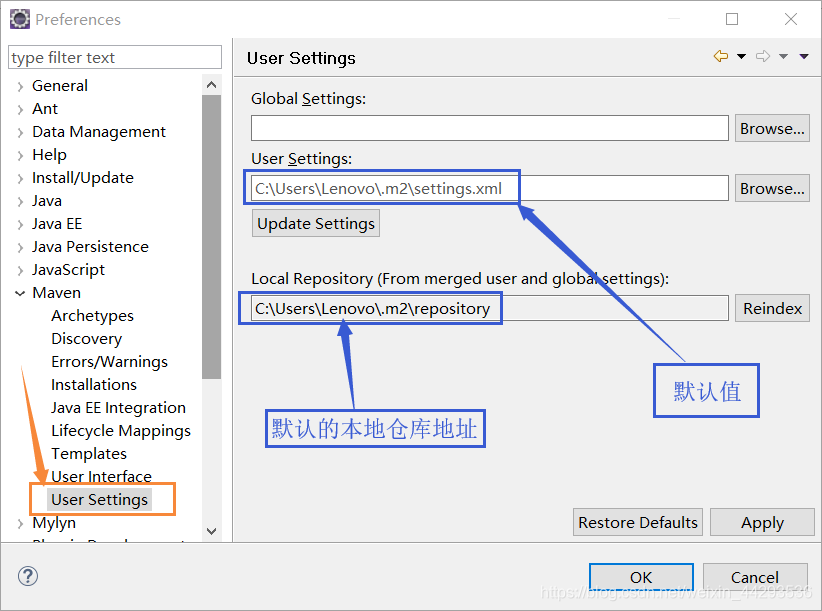The height and width of the screenshot is (611, 822).
Task: Select Archetypes under Maven
Action: tap(92, 315)
